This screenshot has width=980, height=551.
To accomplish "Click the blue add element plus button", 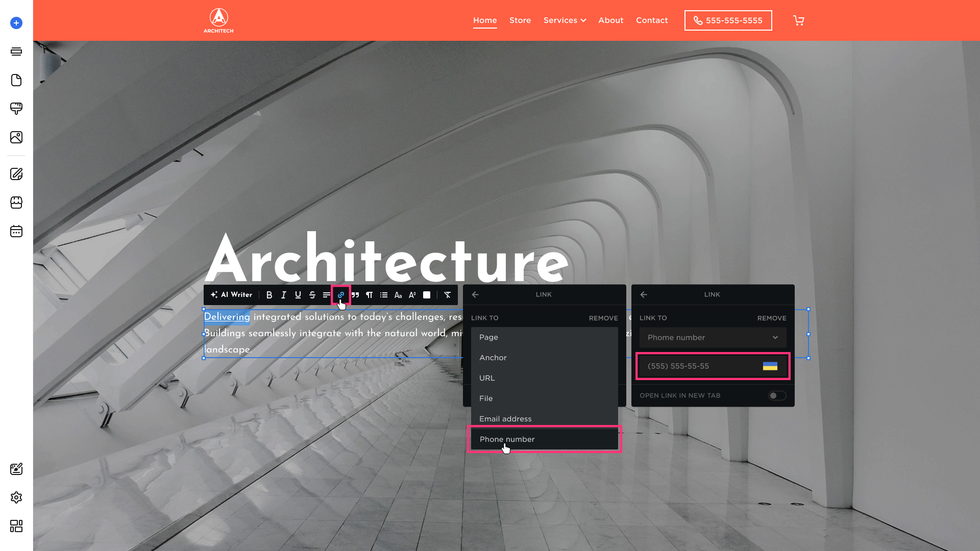I will point(16,23).
